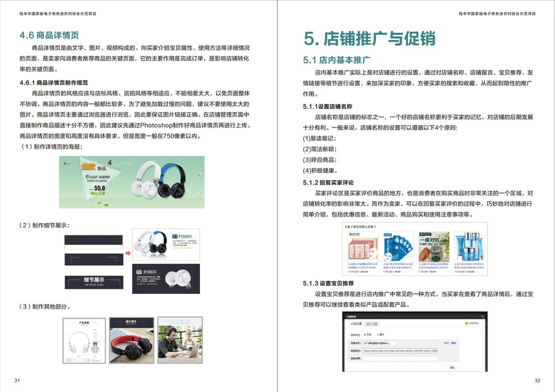The image size is (555, 392).
Task: Click the second blue link beside name field
Action: 454,343
